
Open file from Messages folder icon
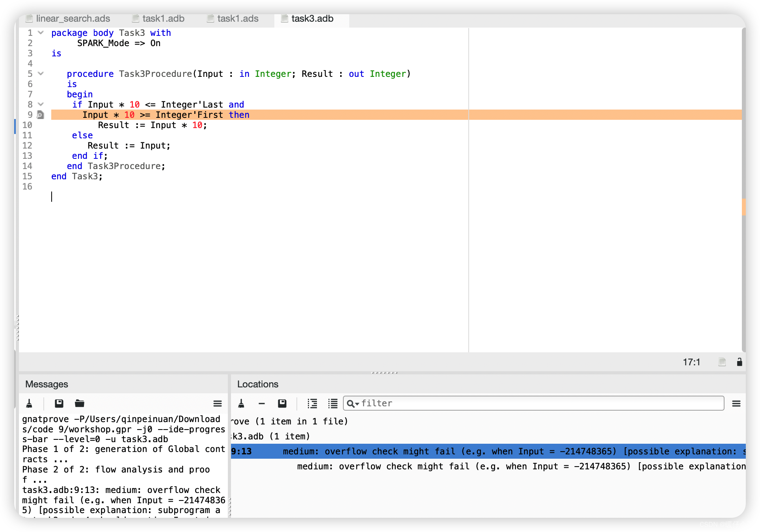[80, 403]
